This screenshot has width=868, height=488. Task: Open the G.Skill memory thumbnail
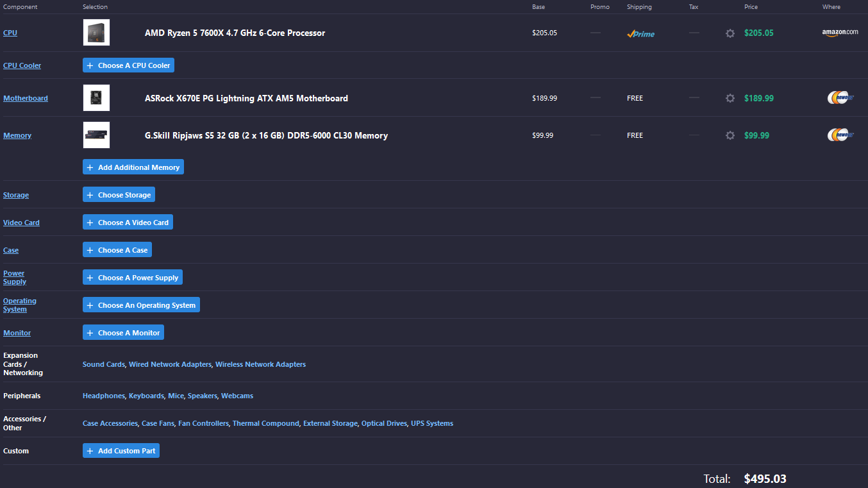coord(96,135)
